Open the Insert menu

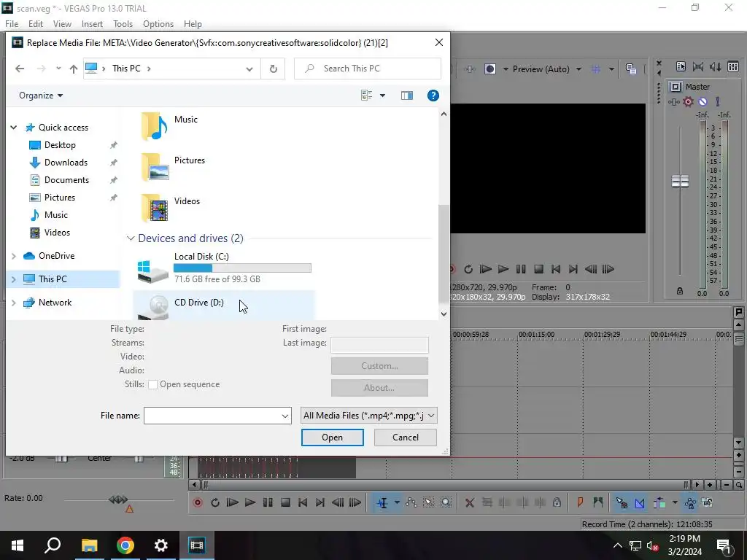[x=92, y=24]
